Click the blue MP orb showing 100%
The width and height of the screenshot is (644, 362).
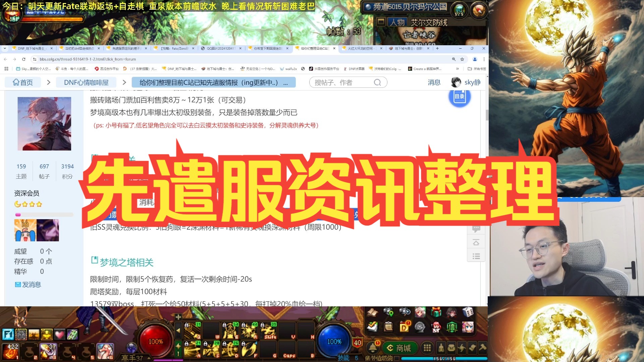pos(334,341)
